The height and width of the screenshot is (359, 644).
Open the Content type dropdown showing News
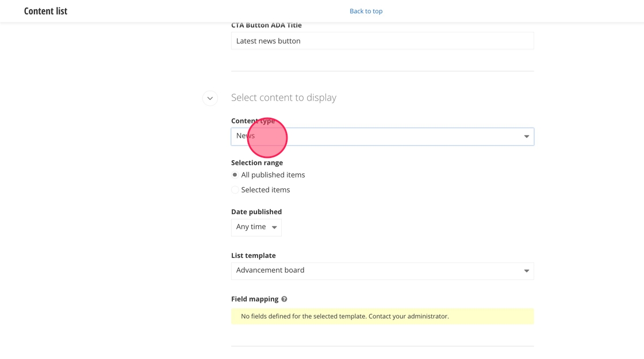pyautogui.click(x=382, y=137)
